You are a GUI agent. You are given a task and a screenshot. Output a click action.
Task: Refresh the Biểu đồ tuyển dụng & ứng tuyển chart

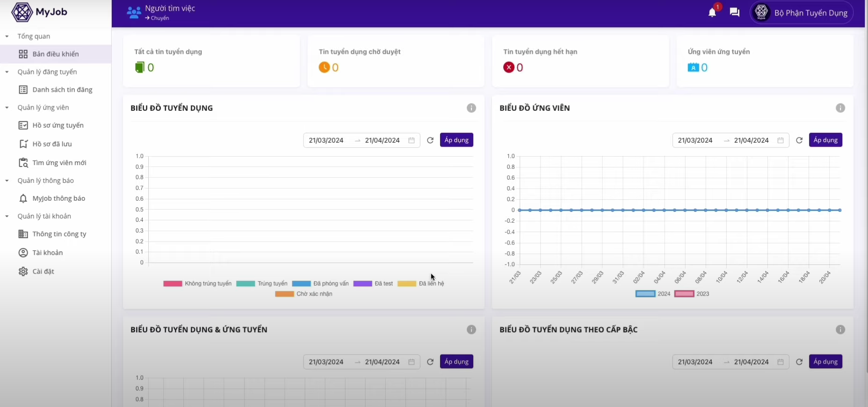click(x=430, y=362)
